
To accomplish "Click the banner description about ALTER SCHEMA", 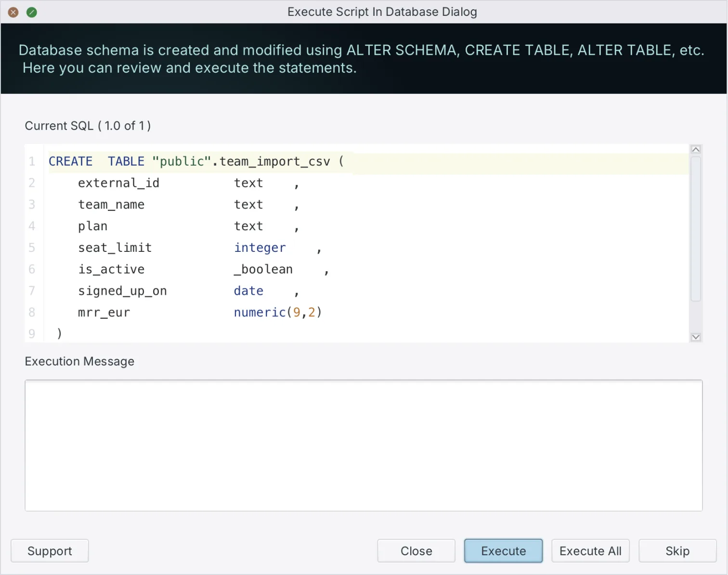I will [x=361, y=59].
